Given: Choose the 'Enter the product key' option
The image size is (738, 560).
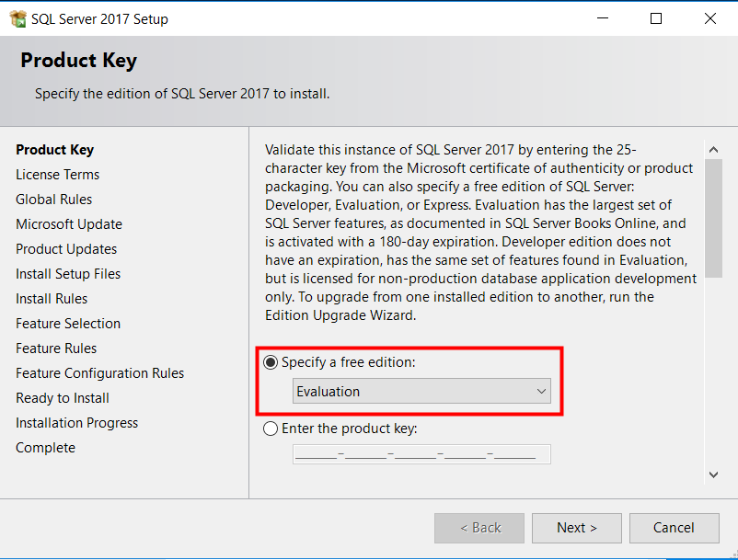Looking at the screenshot, I should (x=271, y=428).
